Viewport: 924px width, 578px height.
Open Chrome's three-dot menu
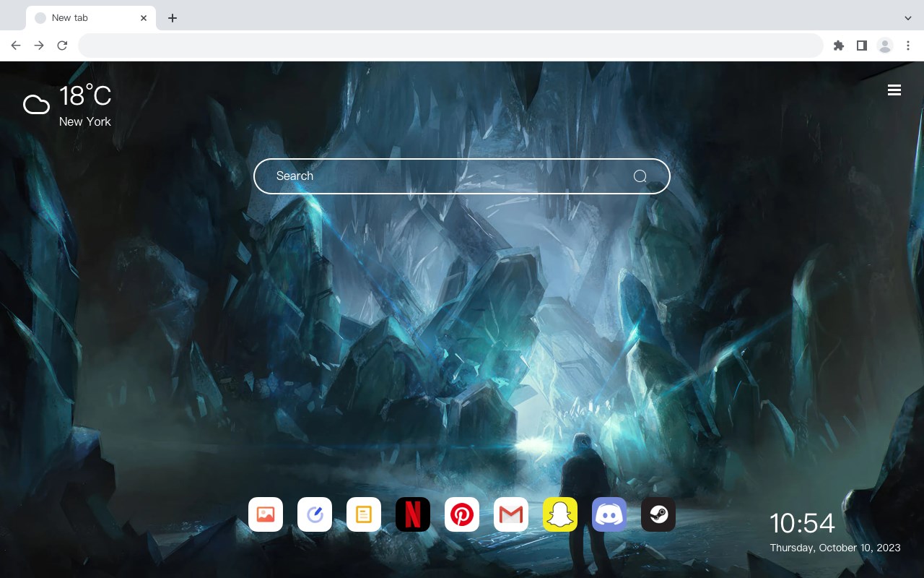coord(908,46)
